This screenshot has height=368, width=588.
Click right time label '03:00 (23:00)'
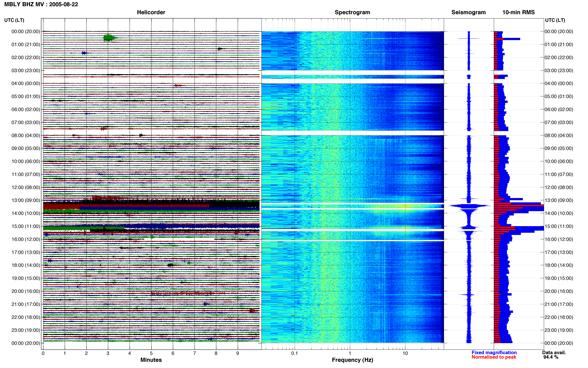[x=559, y=70]
